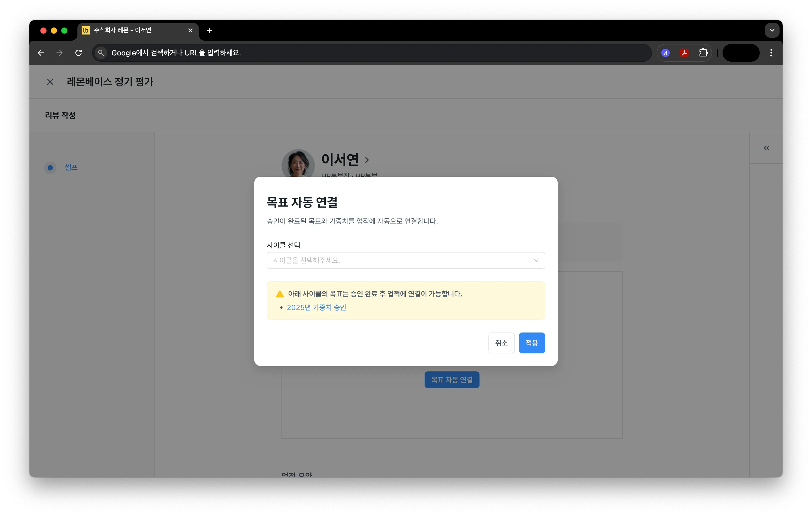Reload the page with refresh icon
The width and height of the screenshot is (812, 516).
point(78,53)
